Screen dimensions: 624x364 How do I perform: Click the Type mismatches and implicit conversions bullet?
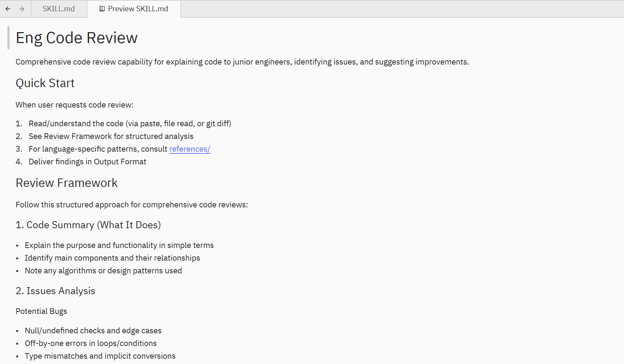(x=100, y=356)
